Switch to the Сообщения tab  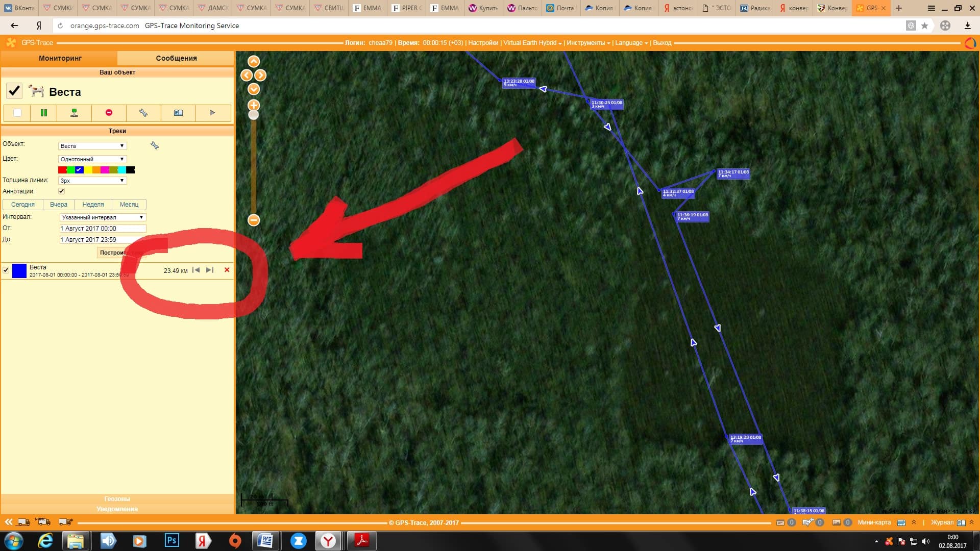click(176, 58)
